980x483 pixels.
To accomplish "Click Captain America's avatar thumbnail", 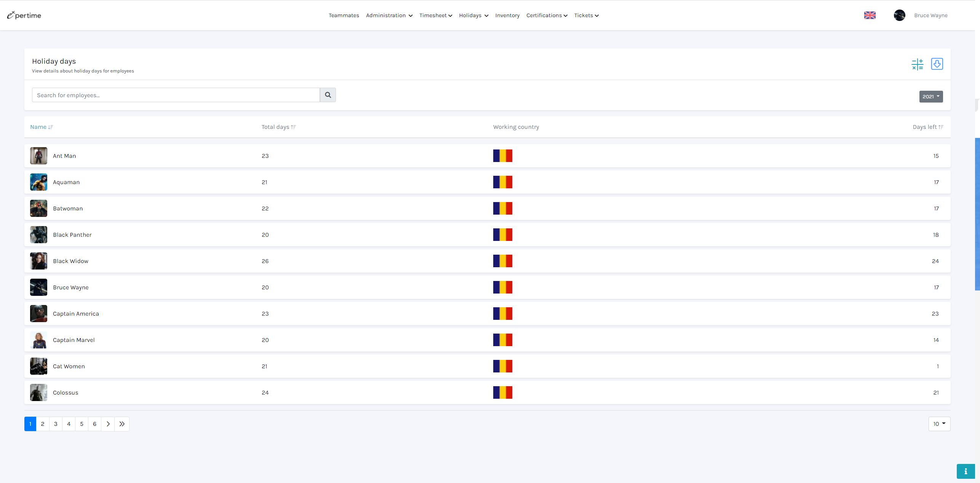I will [38, 313].
